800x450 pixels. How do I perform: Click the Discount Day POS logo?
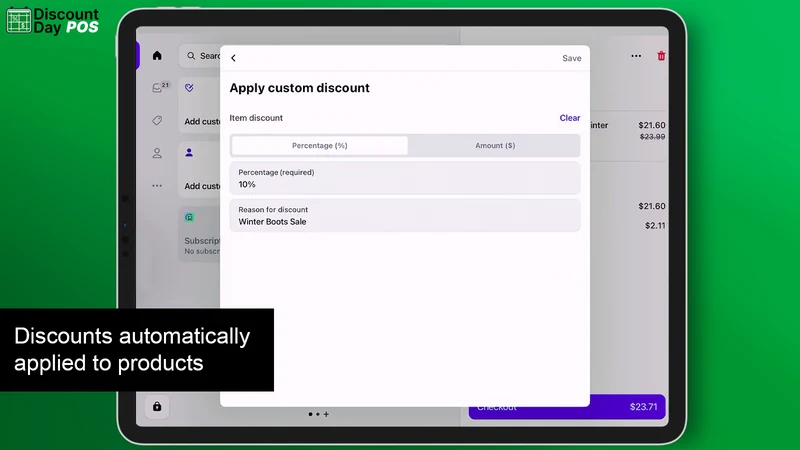coord(53,21)
